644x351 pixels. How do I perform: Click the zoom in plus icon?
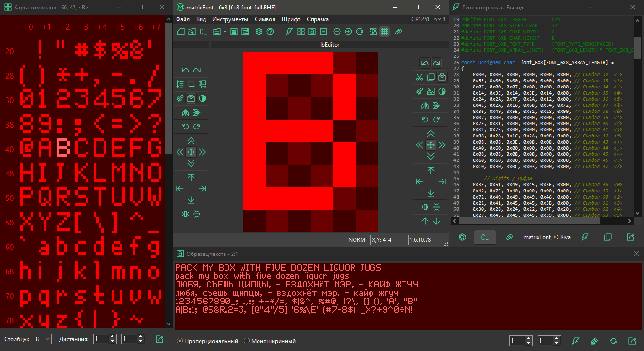348,32
